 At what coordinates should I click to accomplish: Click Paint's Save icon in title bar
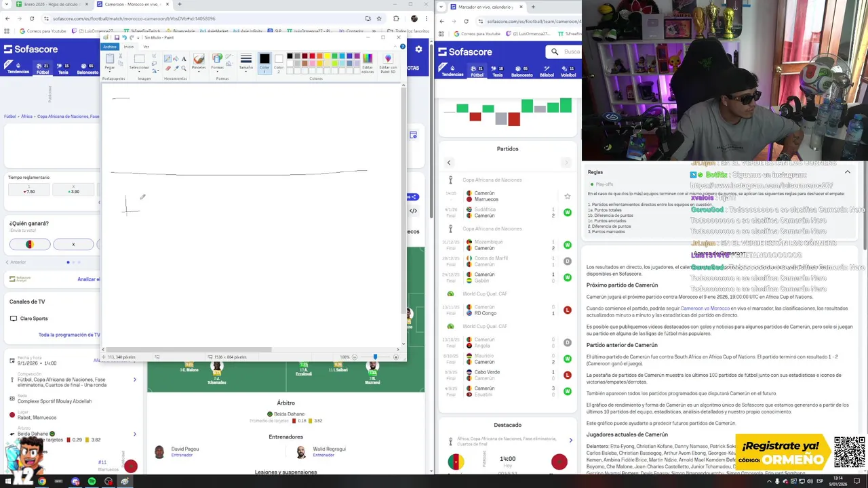[117, 37]
